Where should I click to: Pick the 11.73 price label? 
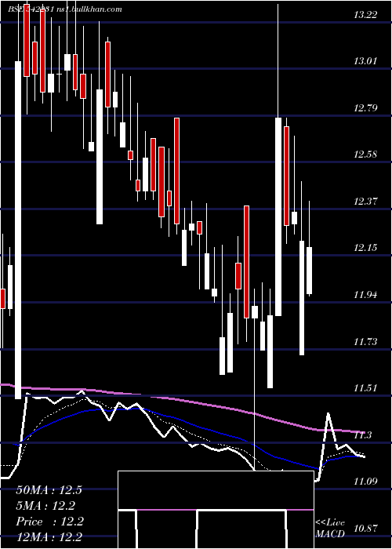click(366, 341)
